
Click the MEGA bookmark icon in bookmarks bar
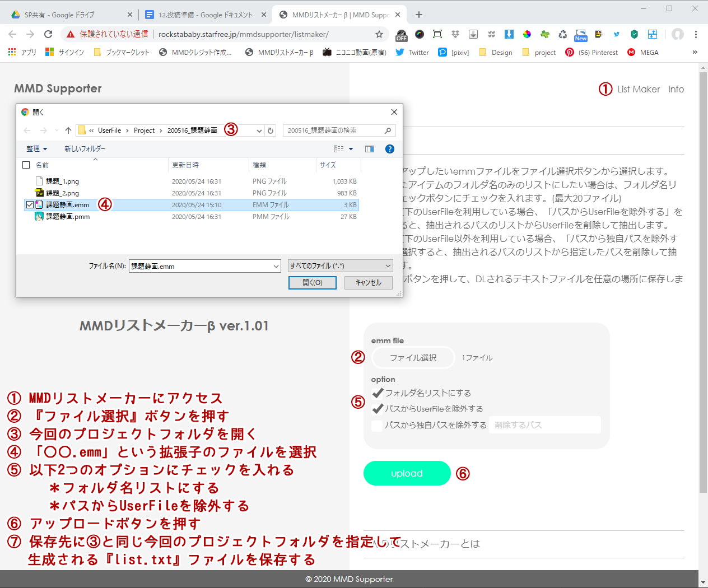pos(631,52)
